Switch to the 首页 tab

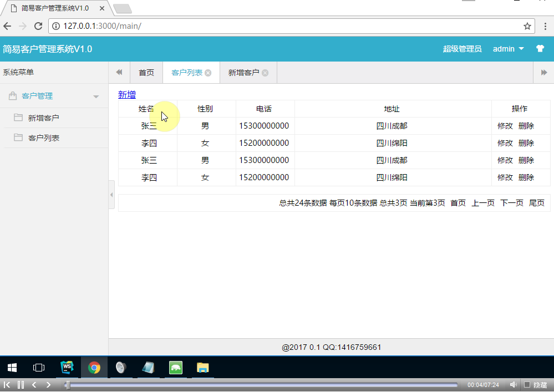tap(145, 72)
